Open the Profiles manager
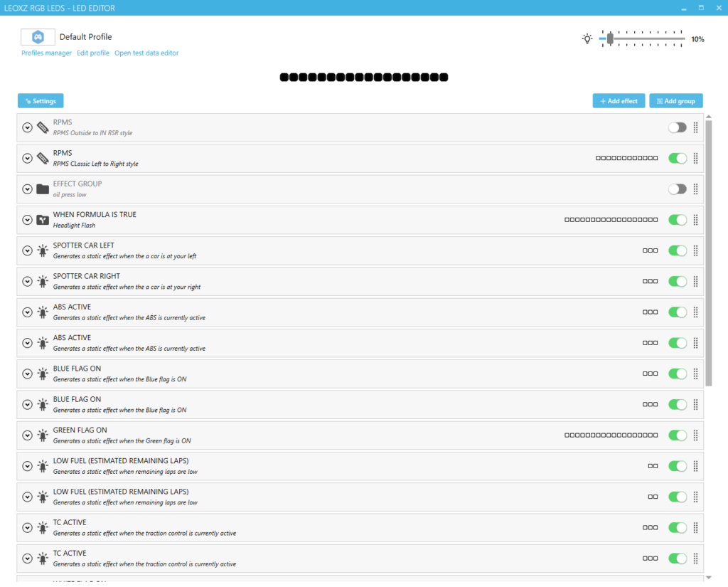The width and height of the screenshot is (728, 587). [46, 53]
